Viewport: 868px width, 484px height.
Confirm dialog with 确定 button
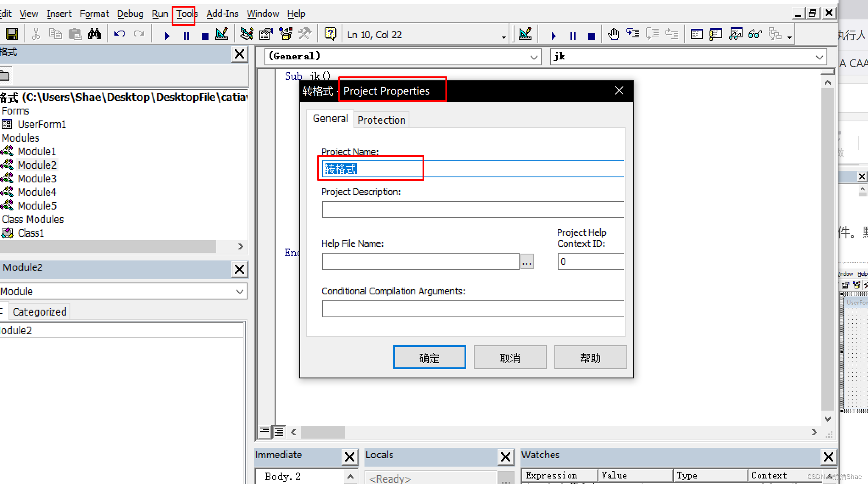tap(429, 358)
